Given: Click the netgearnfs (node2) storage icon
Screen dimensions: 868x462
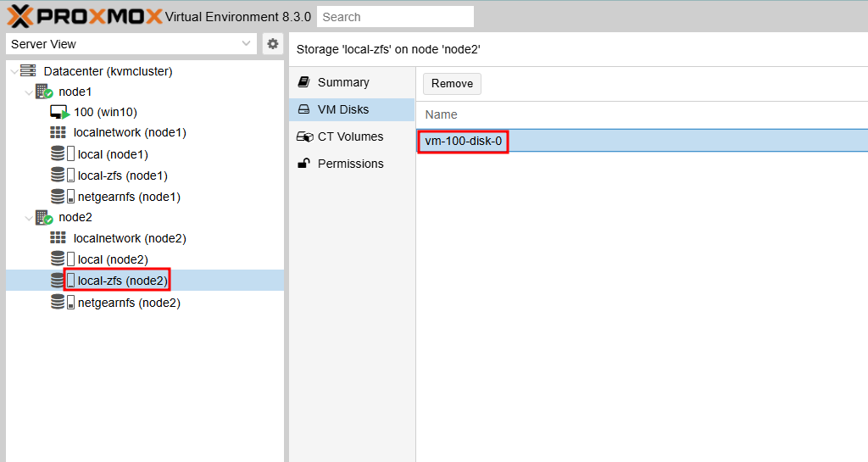Looking at the screenshot, I should pyautogui.click(x=62, y=302).
